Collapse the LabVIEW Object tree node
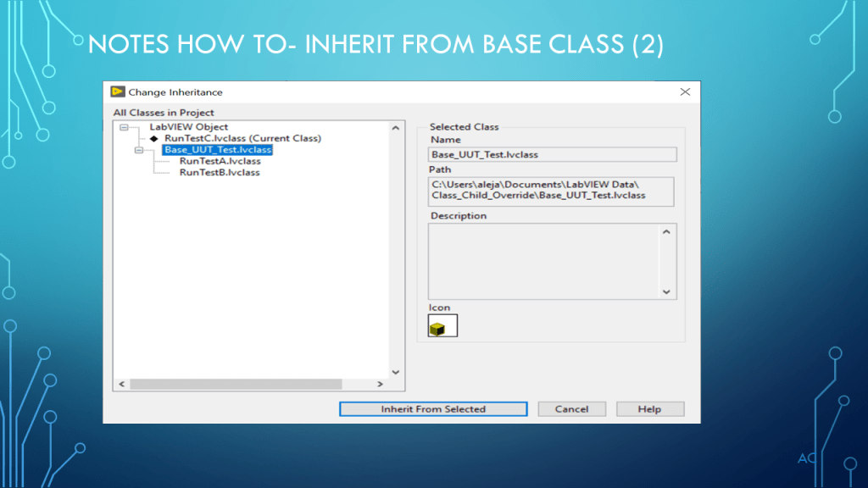 pyautogui.click(x=124, y=127)
